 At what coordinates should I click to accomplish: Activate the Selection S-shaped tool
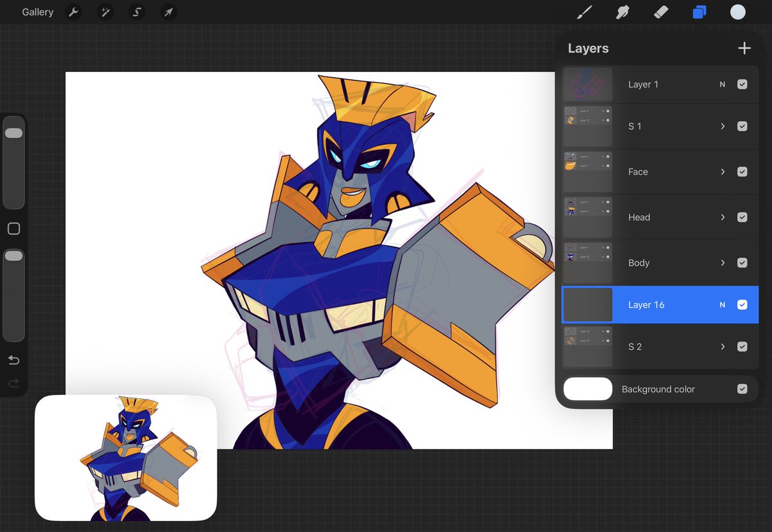pyautogui.click(x=136, y=12)
